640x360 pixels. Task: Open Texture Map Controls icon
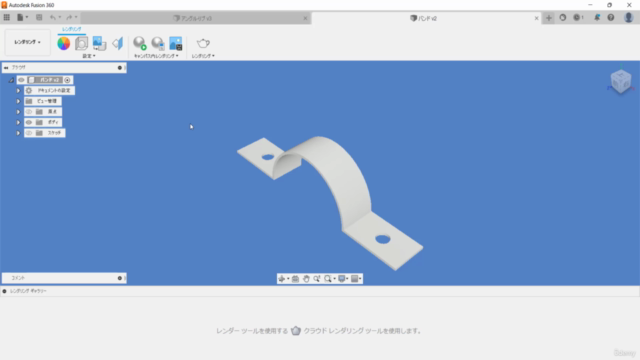point(118,43)
